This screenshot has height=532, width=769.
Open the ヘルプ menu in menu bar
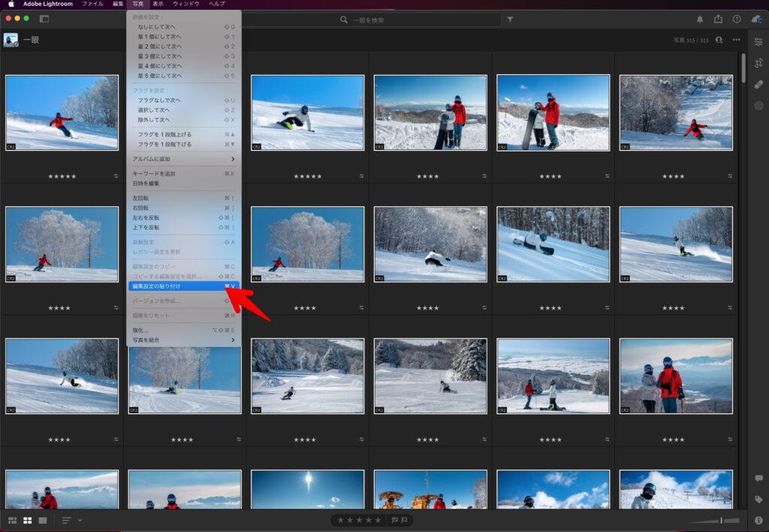pyautogui.click(x=217, y=4)
